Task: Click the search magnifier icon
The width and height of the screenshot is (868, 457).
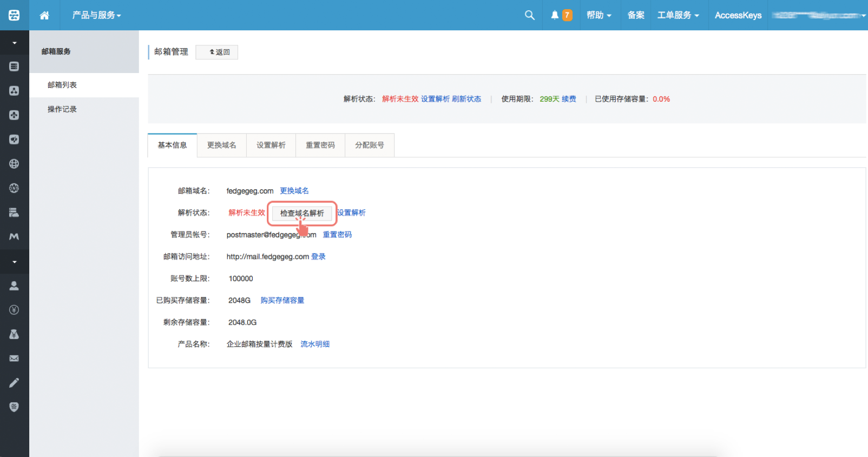Action: [529, 15]
